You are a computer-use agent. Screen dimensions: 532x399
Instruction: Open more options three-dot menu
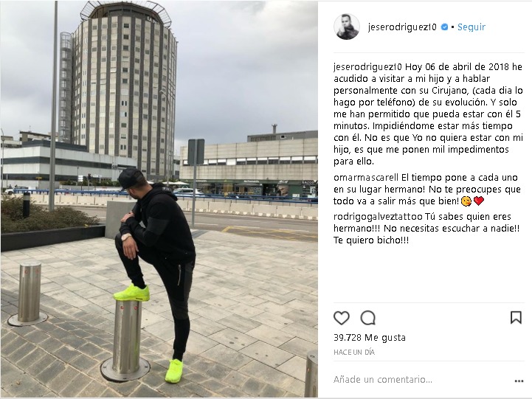pos(519,381)
